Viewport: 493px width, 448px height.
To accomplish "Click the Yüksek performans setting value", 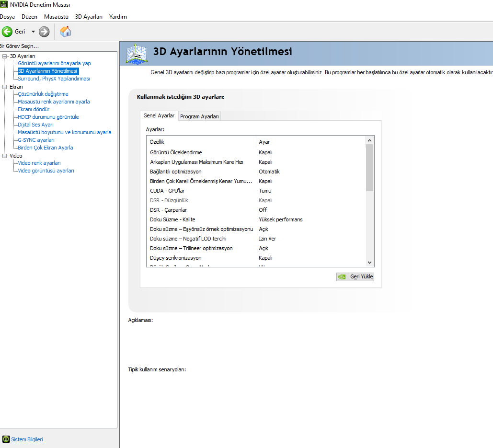I will pos(280,219).
